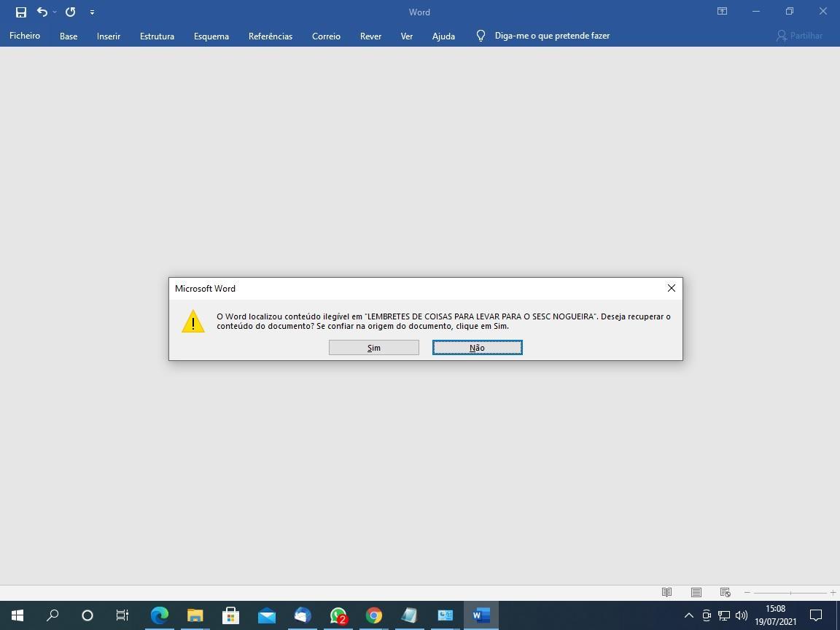Switch to Read Mode view icon
The image size is (840, 630).
pyautogui.click(x=666, y=593)
